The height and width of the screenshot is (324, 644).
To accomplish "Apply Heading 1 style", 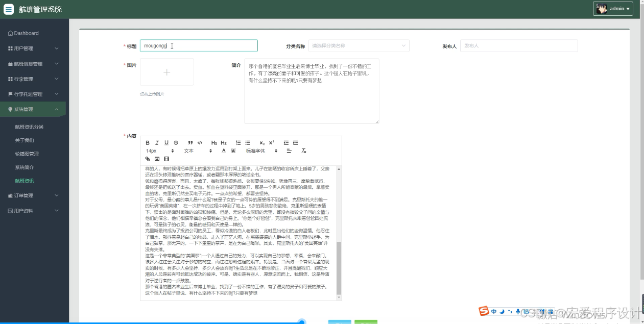I will (x=214, y=143).
